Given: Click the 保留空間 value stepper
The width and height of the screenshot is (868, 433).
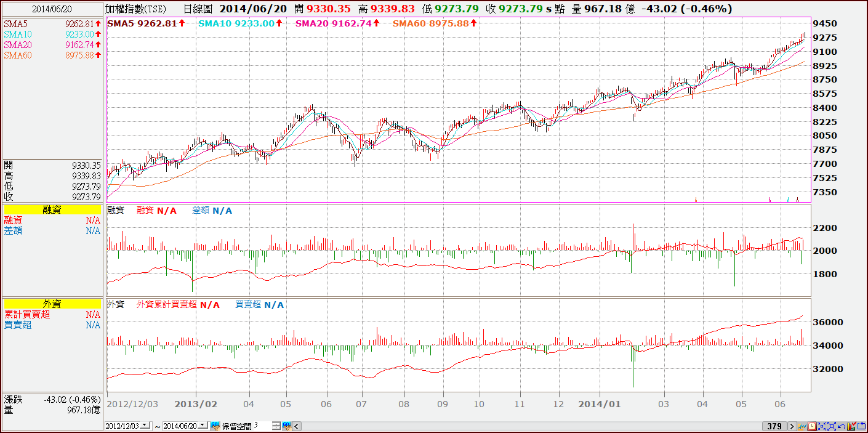Looking at the screenshot, I should point(276,426).
